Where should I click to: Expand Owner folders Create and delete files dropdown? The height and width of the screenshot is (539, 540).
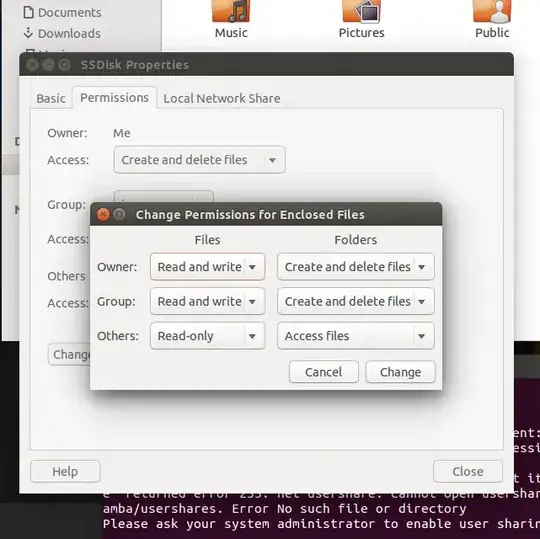356,267
